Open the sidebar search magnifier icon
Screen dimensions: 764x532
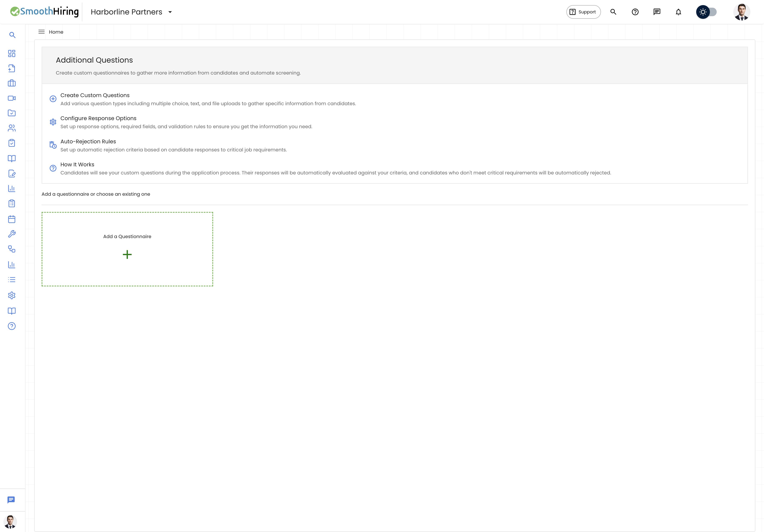pos(12,35)
